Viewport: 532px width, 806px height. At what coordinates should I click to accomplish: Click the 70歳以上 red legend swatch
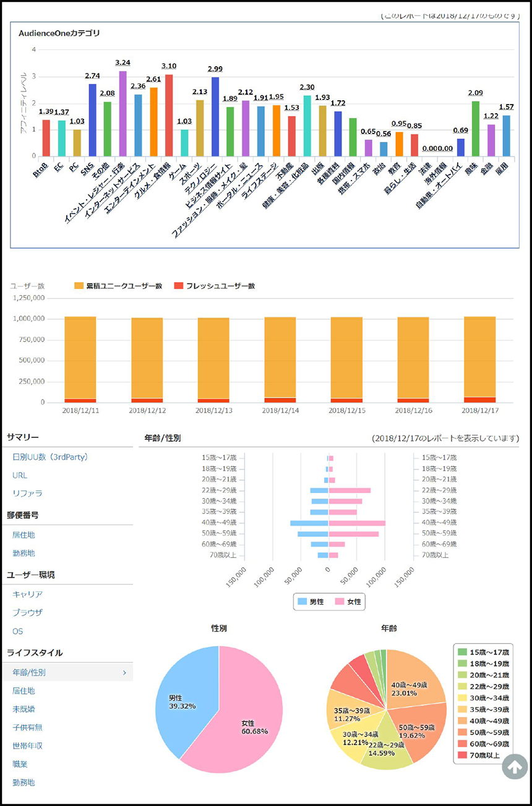click(462, 754)
